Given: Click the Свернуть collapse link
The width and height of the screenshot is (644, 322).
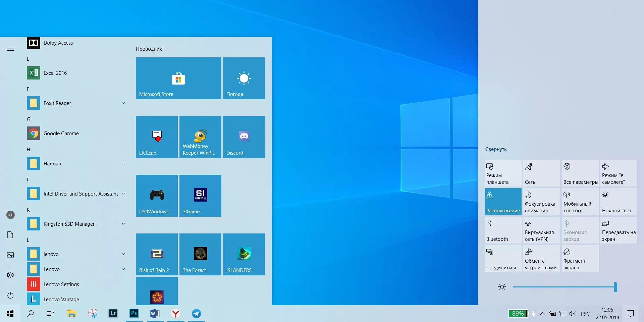Looking at the screenshot, I should (496, 149).
